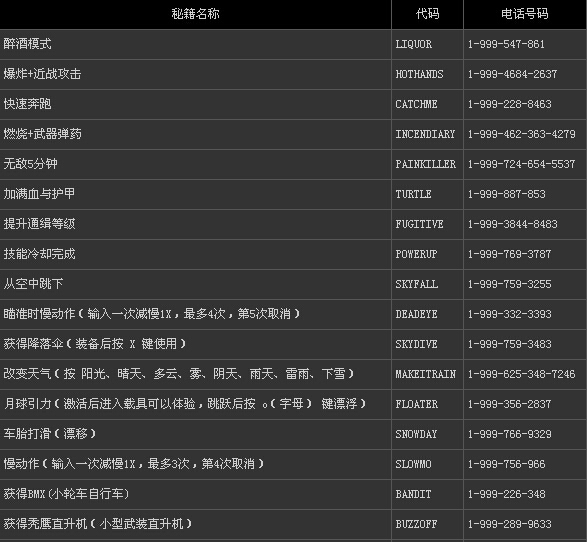
Task: Click the INCENDIARY code
Action: point(425,134)
